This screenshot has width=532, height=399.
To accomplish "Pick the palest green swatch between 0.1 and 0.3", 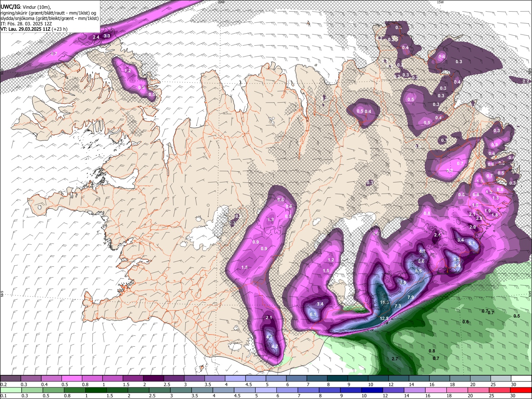I will pyautogui.click(x=11, y=390).
